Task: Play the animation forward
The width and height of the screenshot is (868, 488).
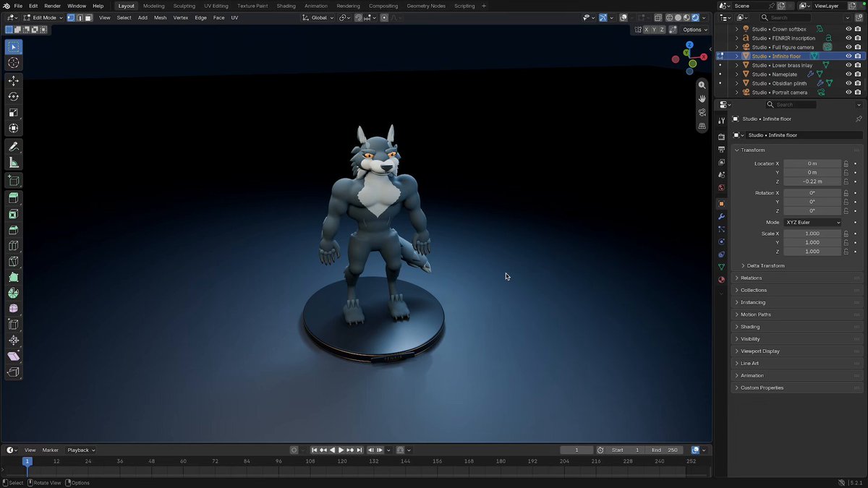Action: click(x=341, y=450)
